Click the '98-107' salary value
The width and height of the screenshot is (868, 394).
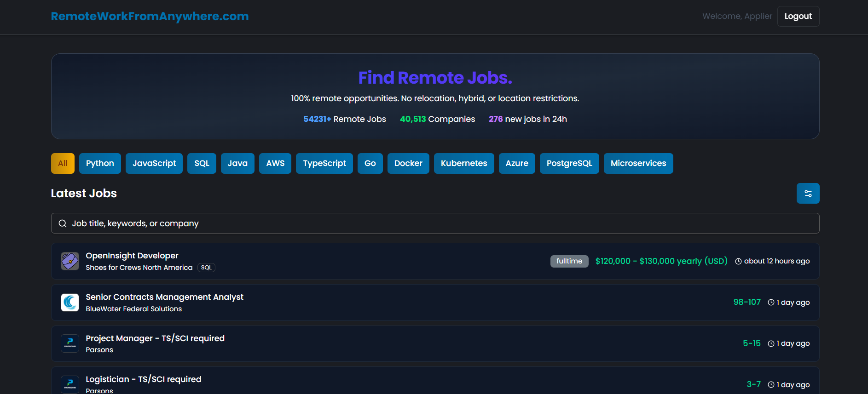pyautogui.click(x=747, y=302)
